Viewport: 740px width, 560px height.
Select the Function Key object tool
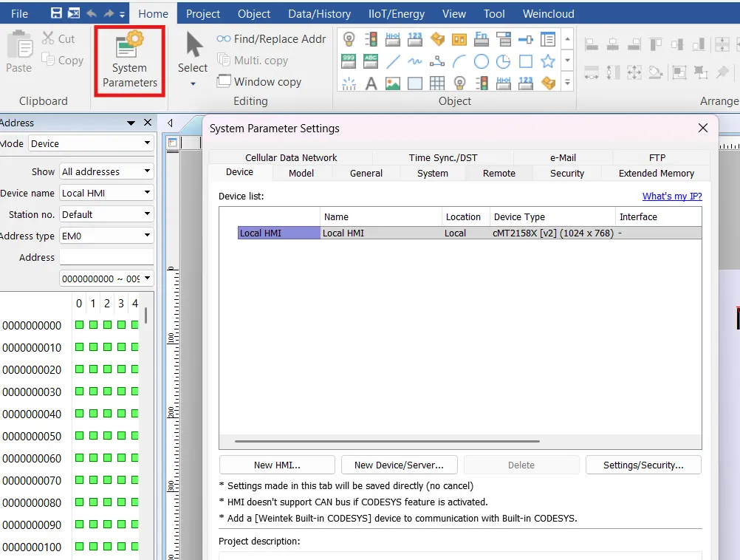[x=481, y=39]
